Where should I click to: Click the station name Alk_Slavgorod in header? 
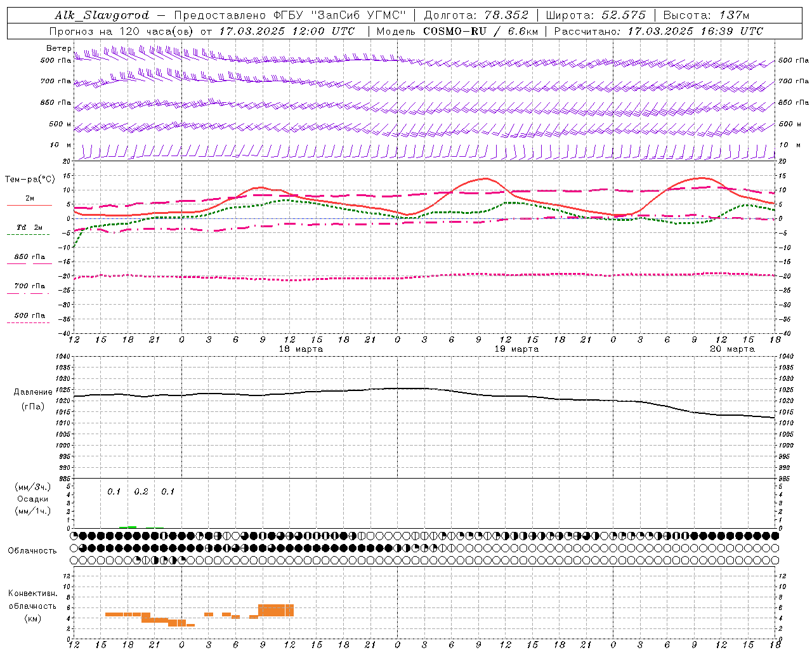(102, 15)
